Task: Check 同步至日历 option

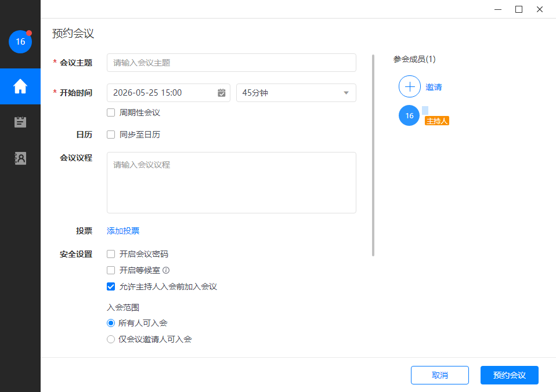Action: 111,135
